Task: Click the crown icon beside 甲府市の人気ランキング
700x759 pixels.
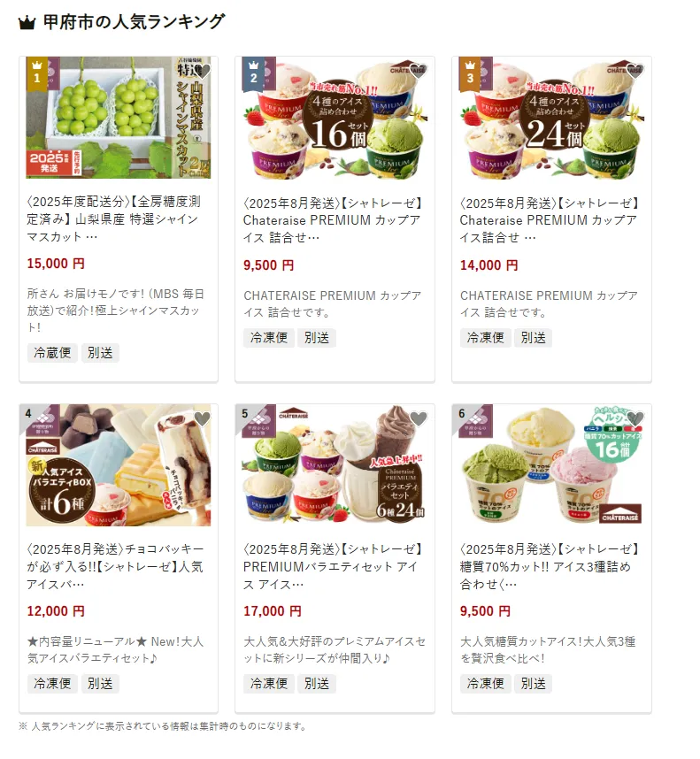Action: point(27,22)
